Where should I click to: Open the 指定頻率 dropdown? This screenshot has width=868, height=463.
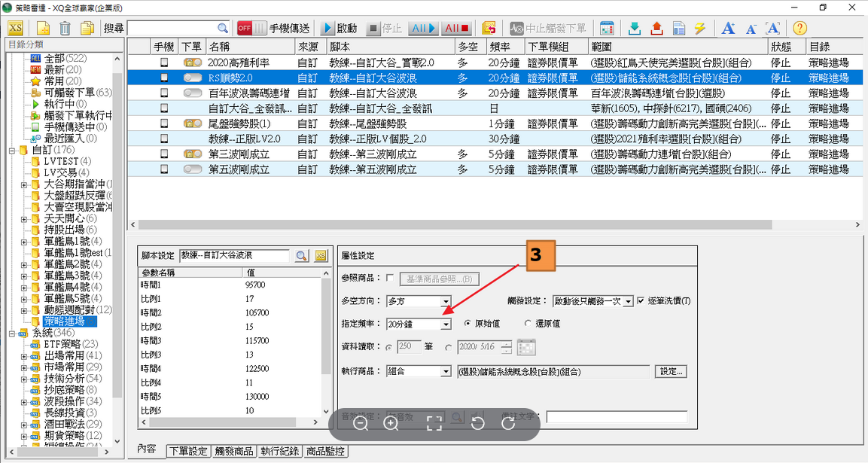(446, 324)
